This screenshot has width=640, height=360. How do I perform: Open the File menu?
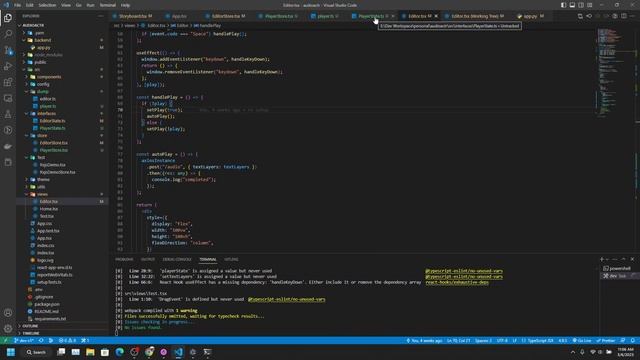click(18, 5)
